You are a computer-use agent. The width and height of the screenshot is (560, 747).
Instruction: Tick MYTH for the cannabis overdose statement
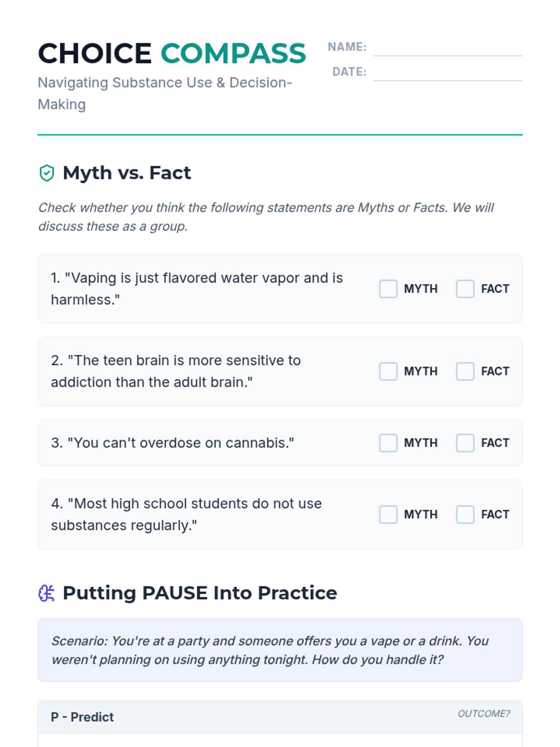click(x=388, y=443)
